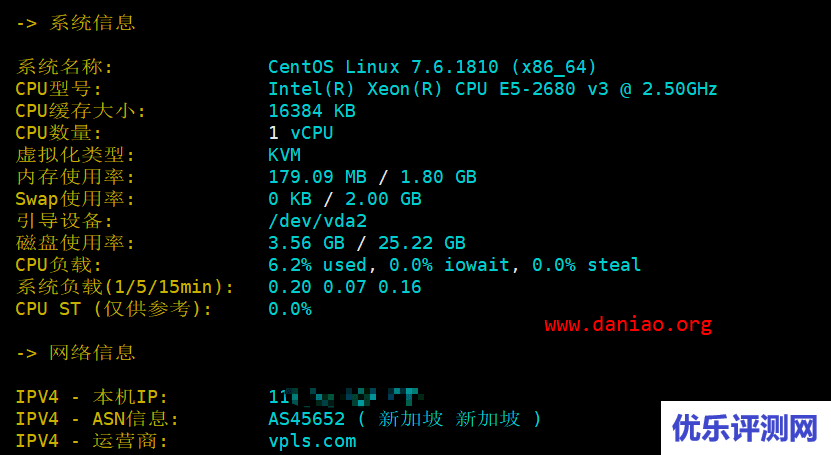Viewport: 831px width, 455px height.
Task: Click the vpls.com carrier name
Action: [312, 441]
